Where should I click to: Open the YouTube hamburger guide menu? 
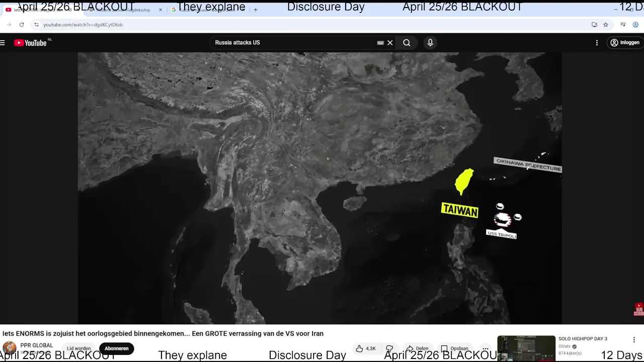tap(3, 43)
